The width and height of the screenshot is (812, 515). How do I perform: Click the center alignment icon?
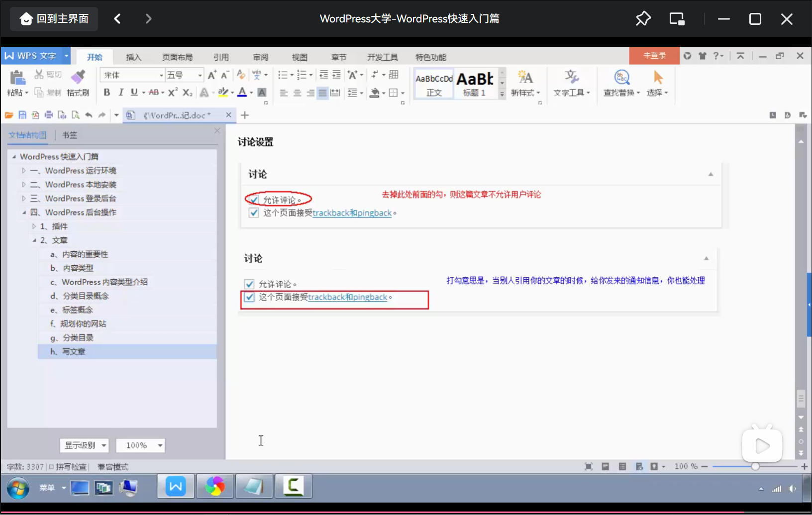click(x=297, y=93)
